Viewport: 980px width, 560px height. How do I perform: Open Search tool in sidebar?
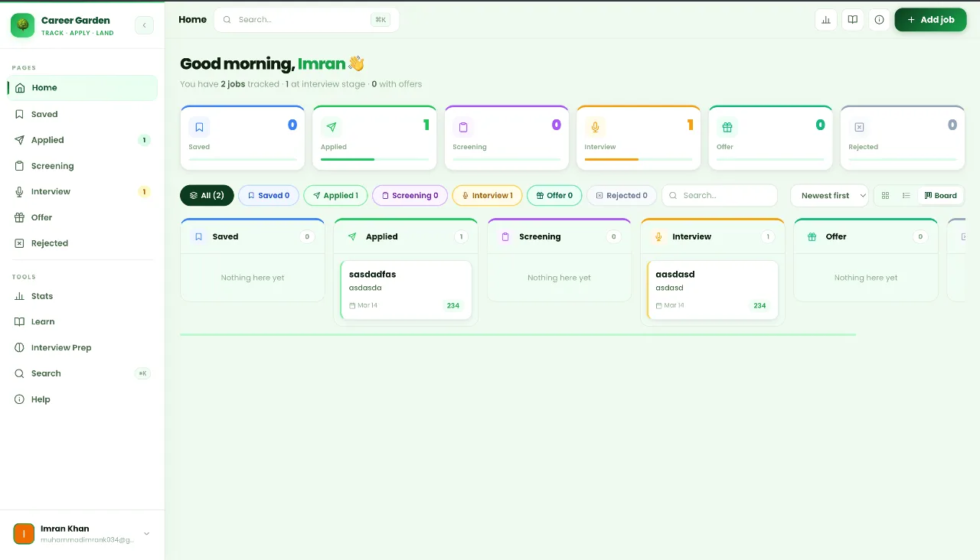click(83, 373)
